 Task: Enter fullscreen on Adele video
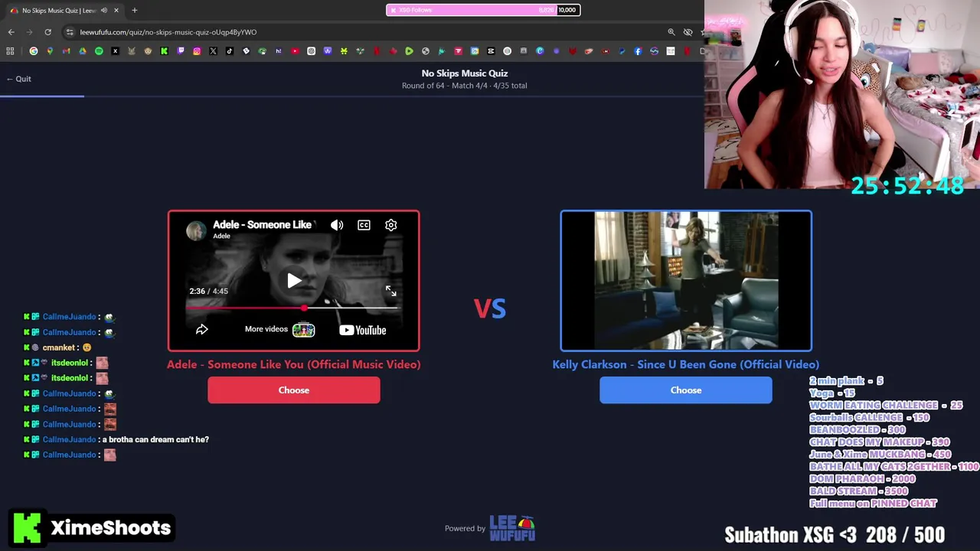[391, 291]
